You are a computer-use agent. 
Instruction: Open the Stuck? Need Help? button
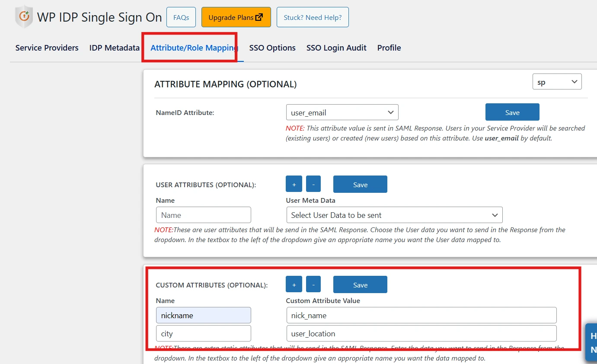tap(313, 17)
